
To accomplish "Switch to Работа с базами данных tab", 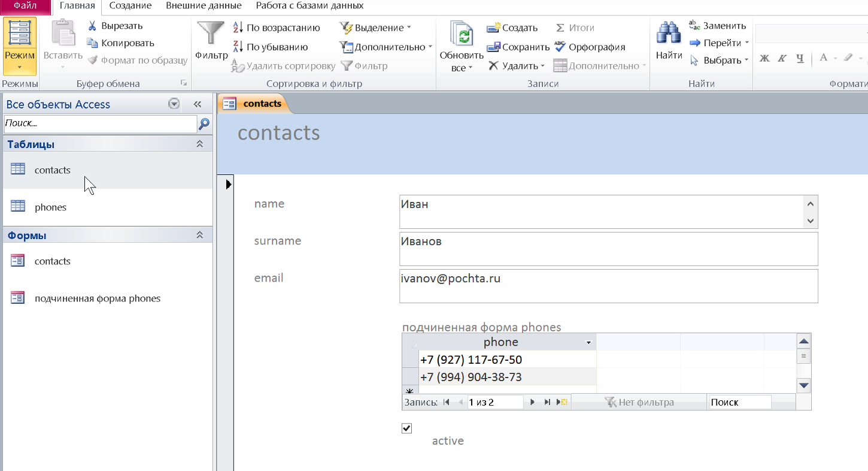I will [x=309, y=6].
